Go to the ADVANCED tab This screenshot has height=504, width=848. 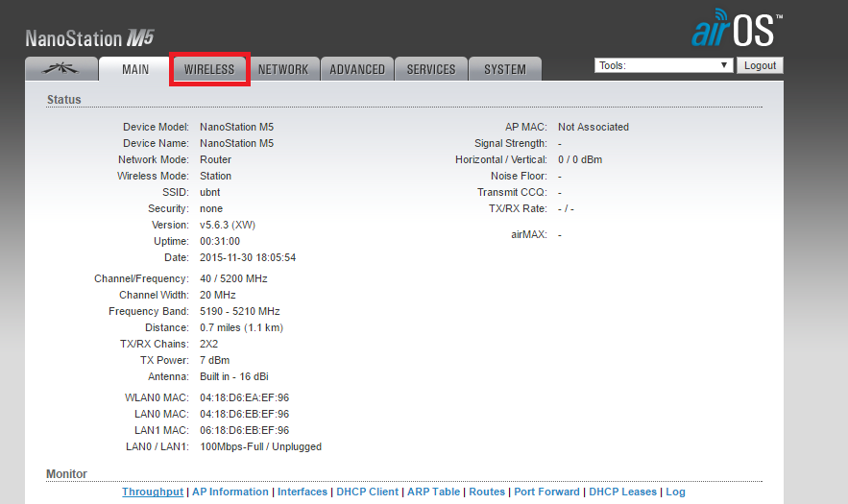click(x=357, y=69)
